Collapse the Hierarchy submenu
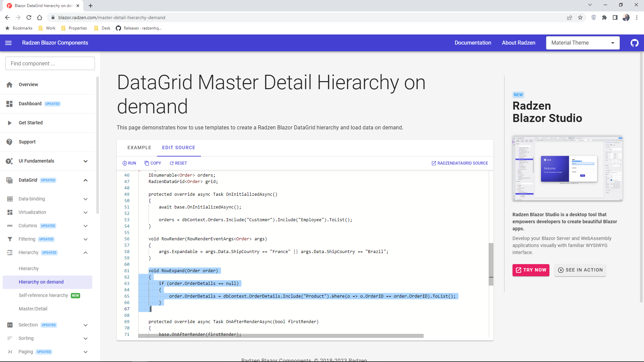This screenshot has height=362, width=644. click(86, 253)
